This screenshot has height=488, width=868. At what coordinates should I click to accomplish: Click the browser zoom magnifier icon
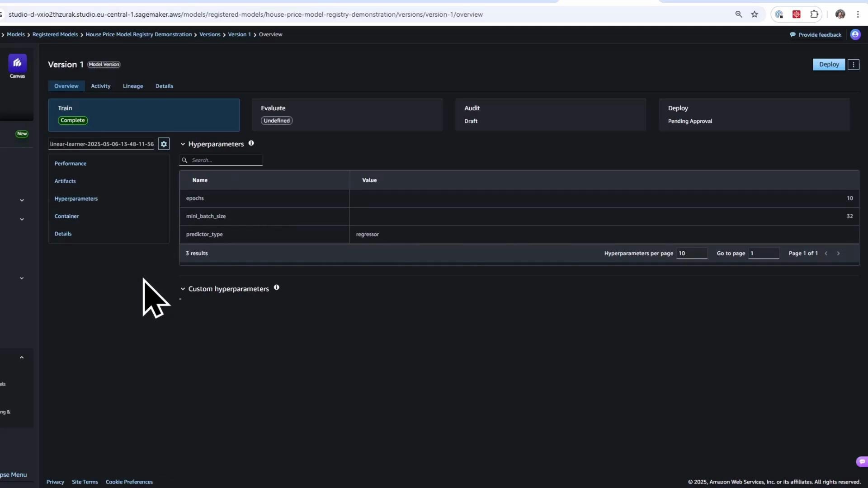[739, 14]
